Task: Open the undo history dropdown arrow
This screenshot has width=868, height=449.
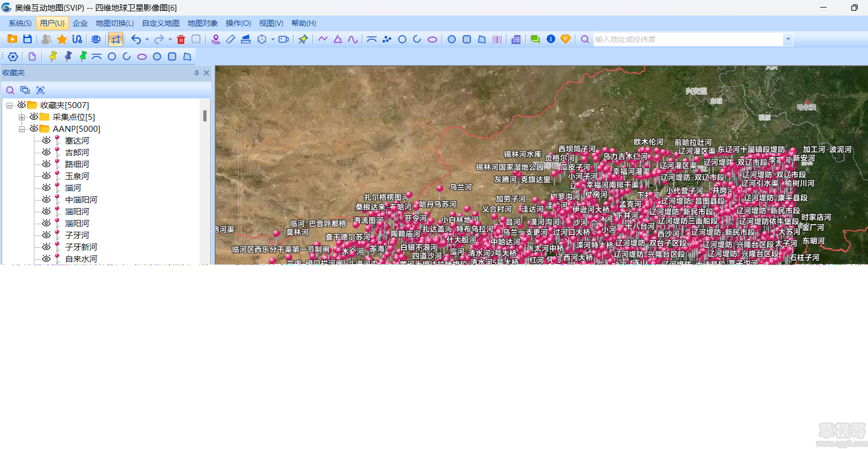Action: pyautogui.click(x=147, y=39)
